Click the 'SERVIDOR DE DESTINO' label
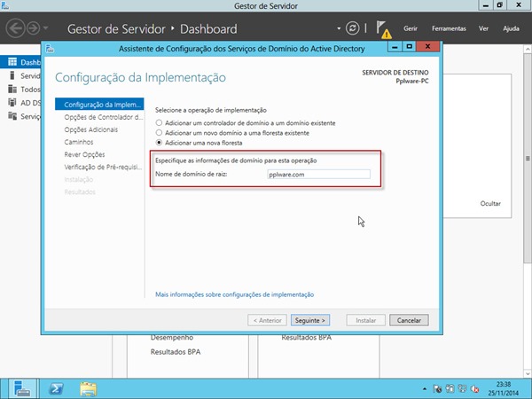The image size is (532, 399). (395, 73)
